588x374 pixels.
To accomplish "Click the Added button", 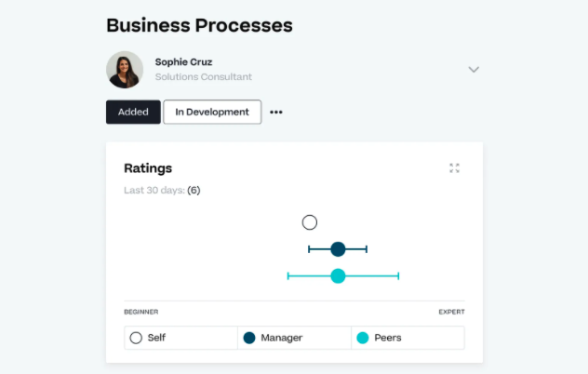I will click(x=133, y=113).
